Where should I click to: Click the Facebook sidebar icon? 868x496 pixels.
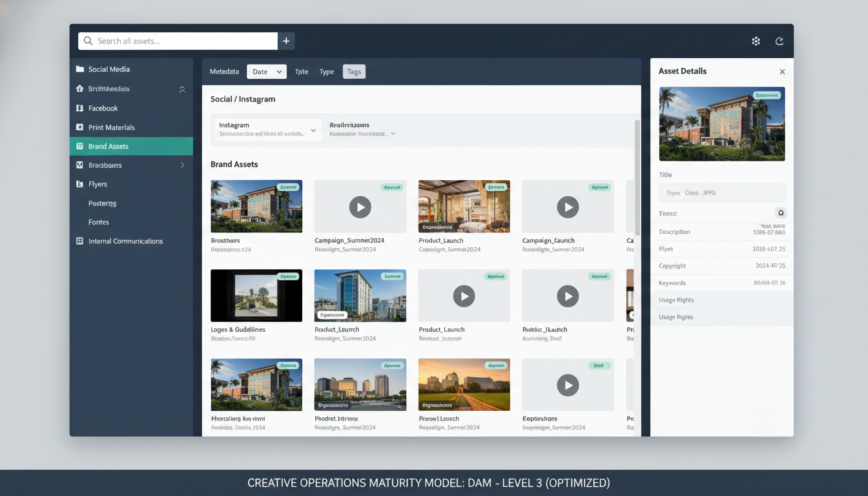point(80,108)
